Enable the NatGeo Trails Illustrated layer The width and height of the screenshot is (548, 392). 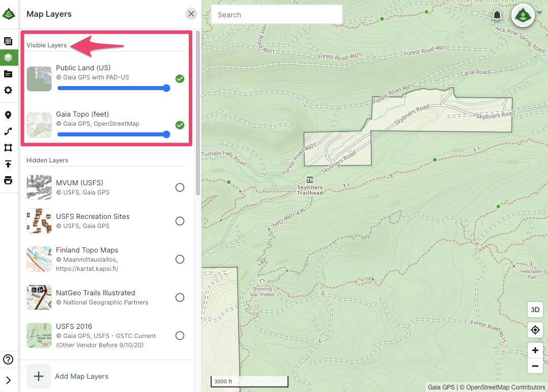(x=180, y=297)
